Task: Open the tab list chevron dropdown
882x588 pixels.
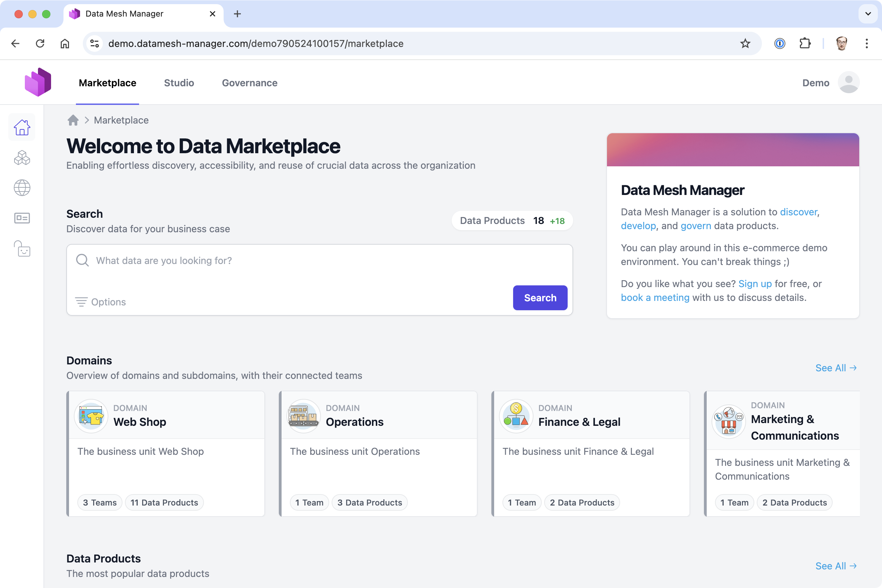Action: point(868,14)
